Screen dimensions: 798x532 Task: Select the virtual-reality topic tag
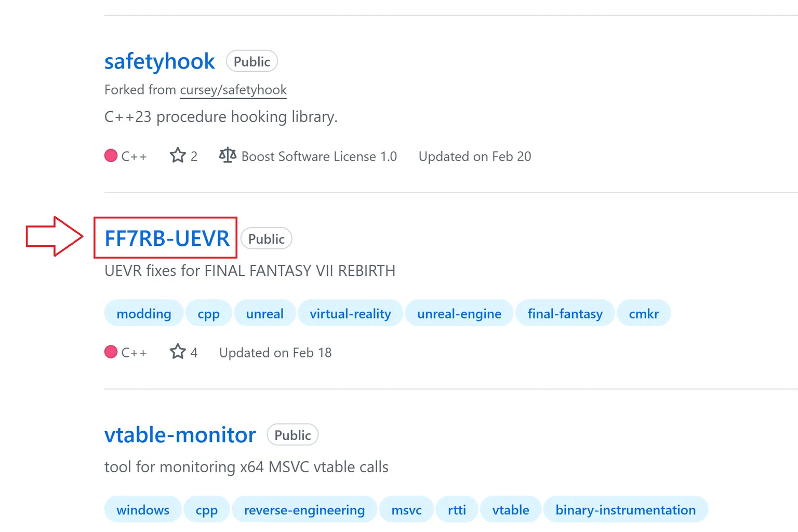pos(350,313)
